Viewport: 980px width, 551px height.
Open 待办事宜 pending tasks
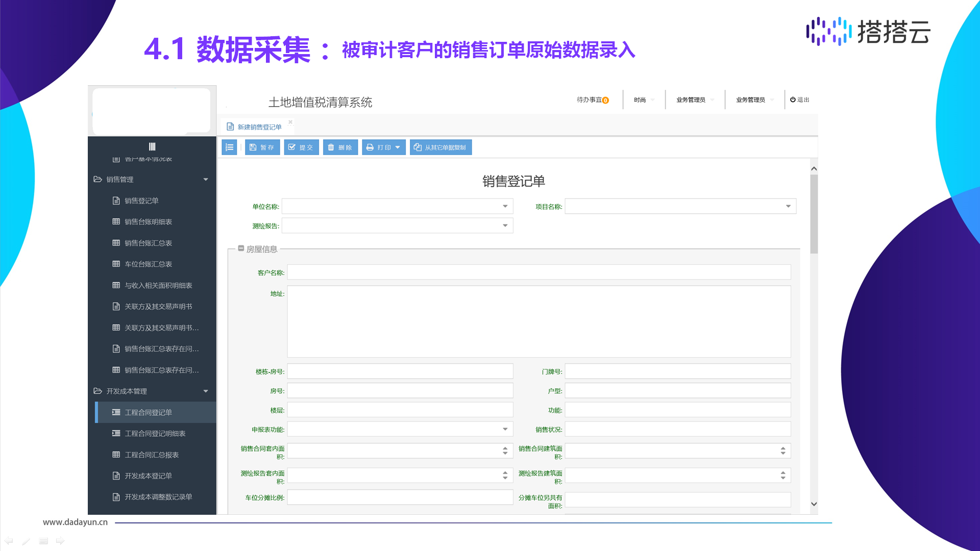click(x=593, y=100)
